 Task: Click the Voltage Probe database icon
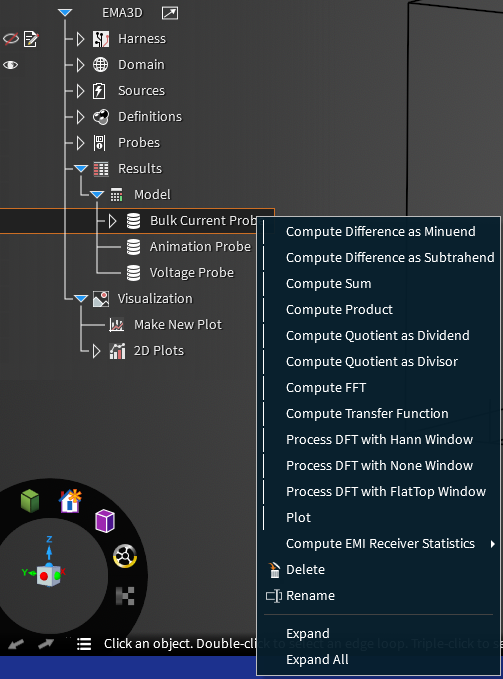tap(133, 273)
